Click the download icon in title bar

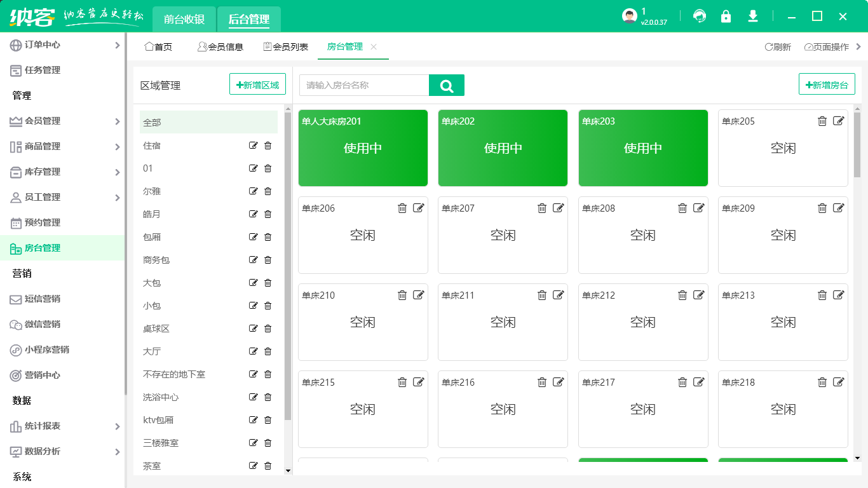pyautogui.click(x=753, y=16)
